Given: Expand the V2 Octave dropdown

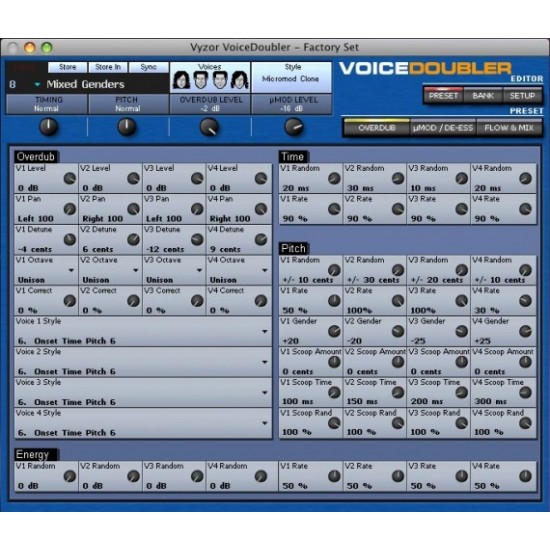Looking at the screenshot, I should [135, 270].
